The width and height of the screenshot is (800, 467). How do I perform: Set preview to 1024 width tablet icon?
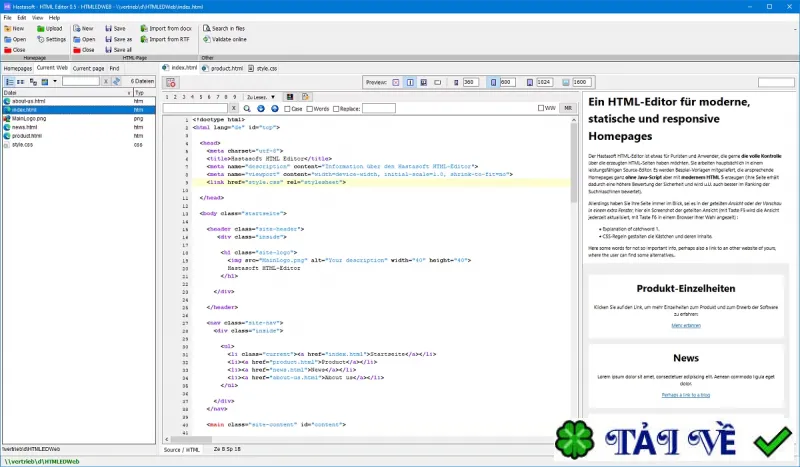530,82
